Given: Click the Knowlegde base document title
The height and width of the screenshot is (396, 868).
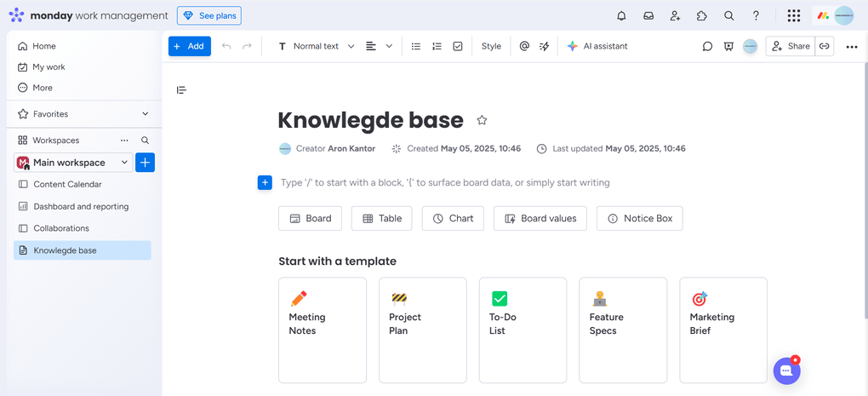Looking at the screenshot, I should click(370, 119).
